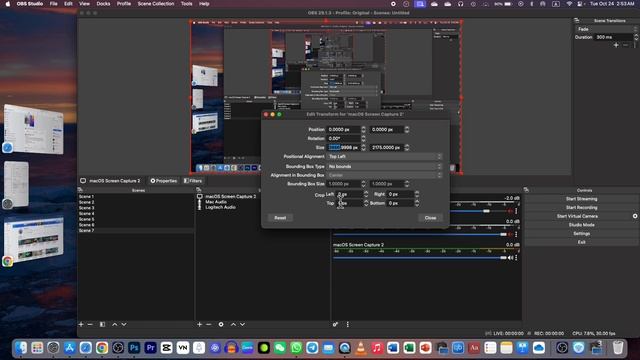Open advanced audio properties gear in mixer
This screenshot has width=640, height=360.
335,324
